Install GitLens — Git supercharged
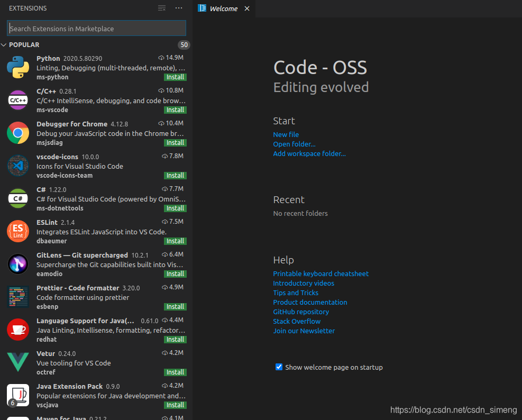 (x=175, y=274)
